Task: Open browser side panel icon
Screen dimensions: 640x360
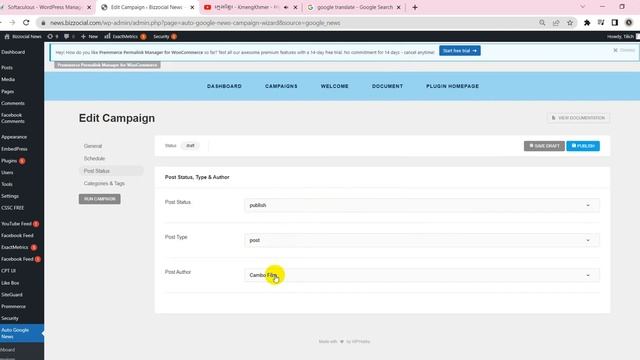Action: click(615, 23)
